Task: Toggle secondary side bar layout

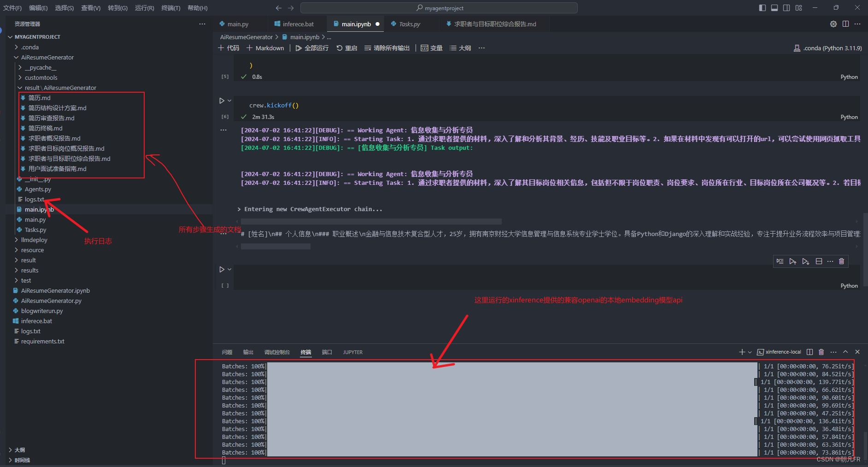Action: coord(786,8)
